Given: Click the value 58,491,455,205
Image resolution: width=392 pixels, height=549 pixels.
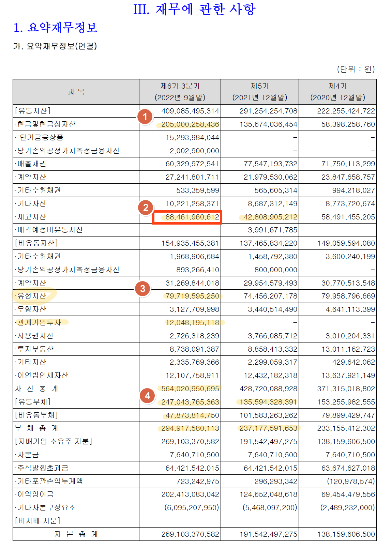Looking at the screenshot, I should [x=348, y=217].
